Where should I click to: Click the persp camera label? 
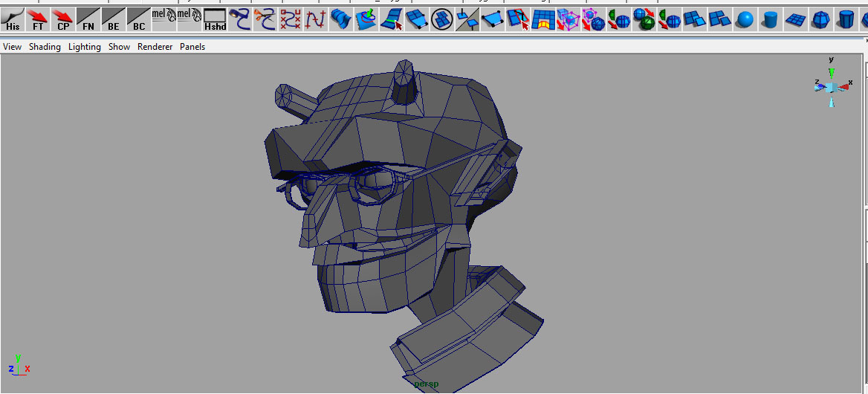pyautogui.click(x=427, y=384)
